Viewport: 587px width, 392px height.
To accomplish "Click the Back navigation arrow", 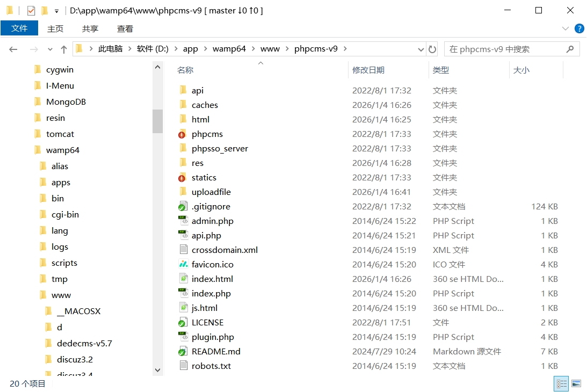I will point(13,49).
